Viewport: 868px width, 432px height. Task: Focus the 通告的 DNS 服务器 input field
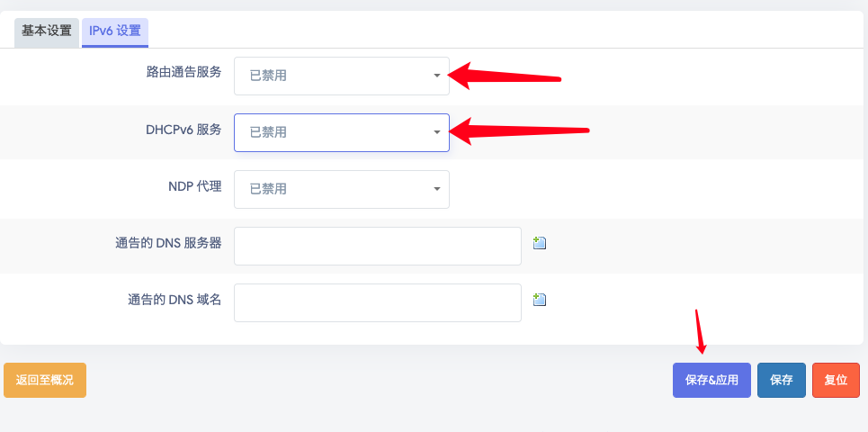378,246
